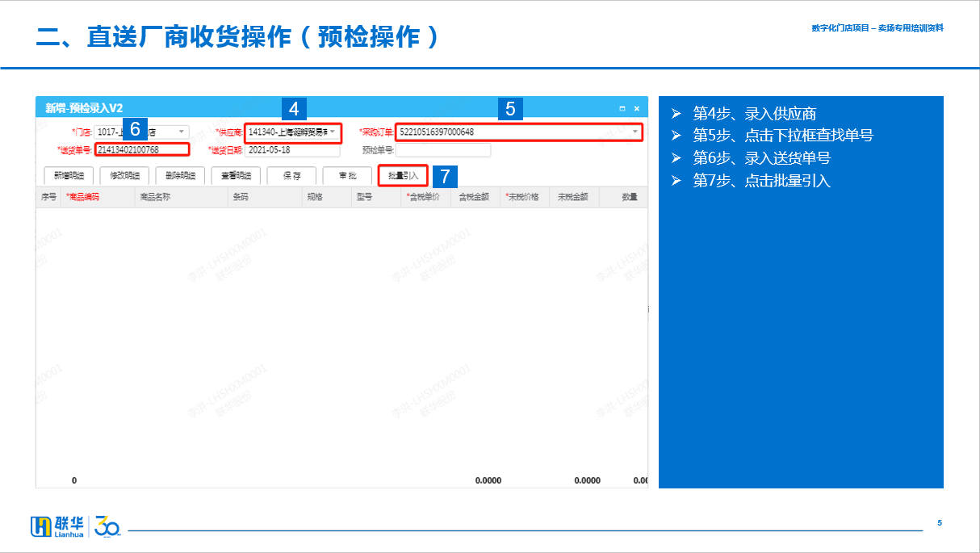Click the empty 预检单号 field
Viewport: 980px width, 553px height.
click(x=443, y=150)
